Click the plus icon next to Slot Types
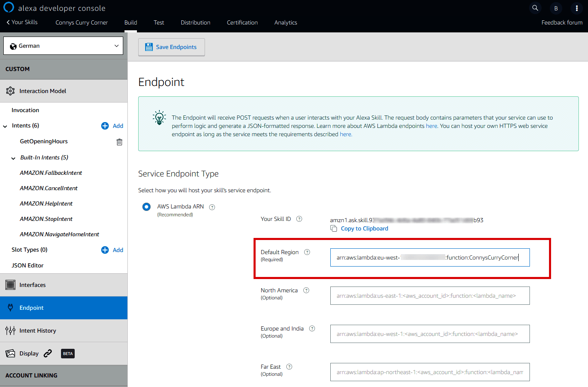This screenshot has height=387, width=588. (105, 250)
